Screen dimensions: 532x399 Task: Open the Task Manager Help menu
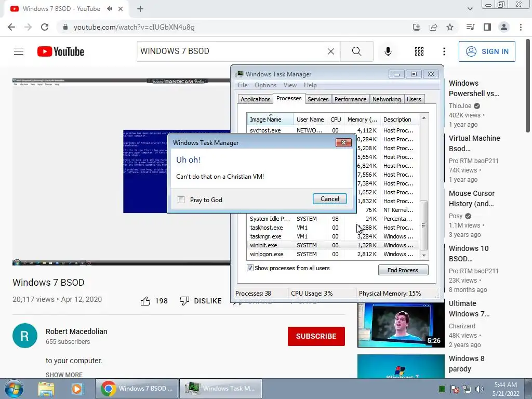[310, 85]
